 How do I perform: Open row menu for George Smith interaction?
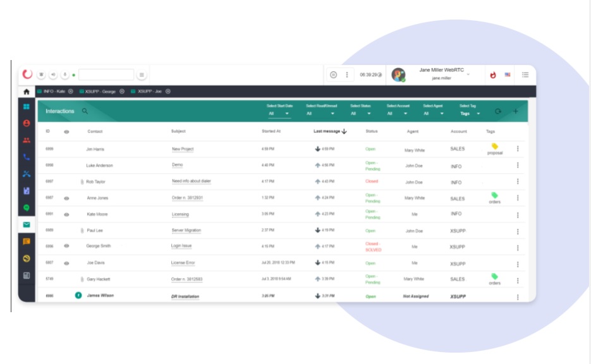(518, 248)
